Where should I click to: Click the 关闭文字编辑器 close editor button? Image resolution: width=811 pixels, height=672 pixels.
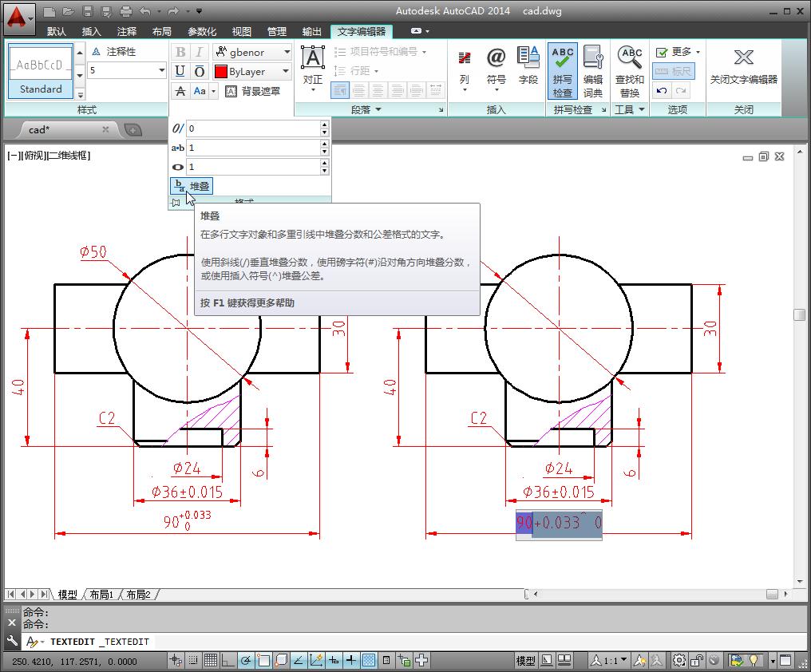tap(742, 68)
